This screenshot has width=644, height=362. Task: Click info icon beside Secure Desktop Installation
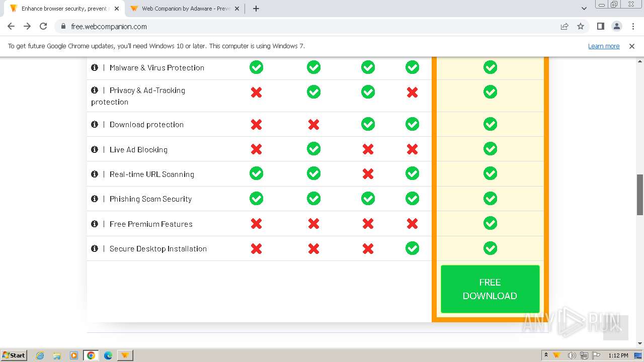(95, 248)
